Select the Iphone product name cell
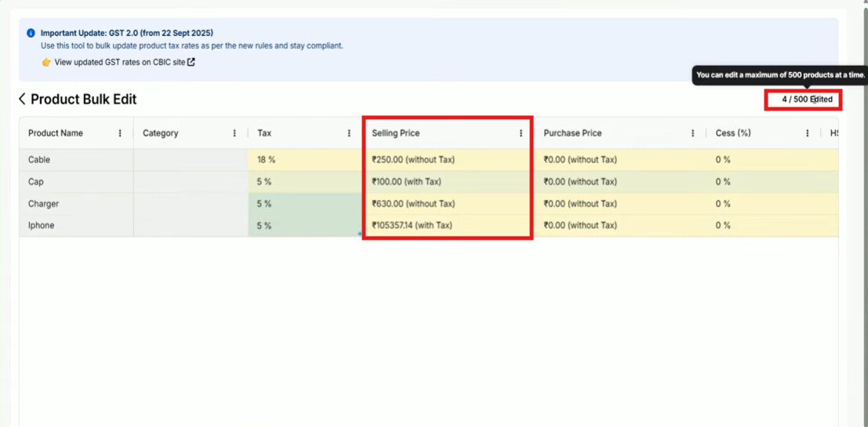 click(76, 226)
